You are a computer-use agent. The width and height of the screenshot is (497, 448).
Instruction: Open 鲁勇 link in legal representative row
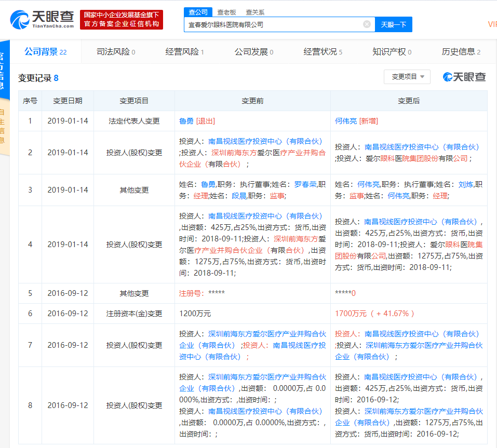click(x=186, y=121)
